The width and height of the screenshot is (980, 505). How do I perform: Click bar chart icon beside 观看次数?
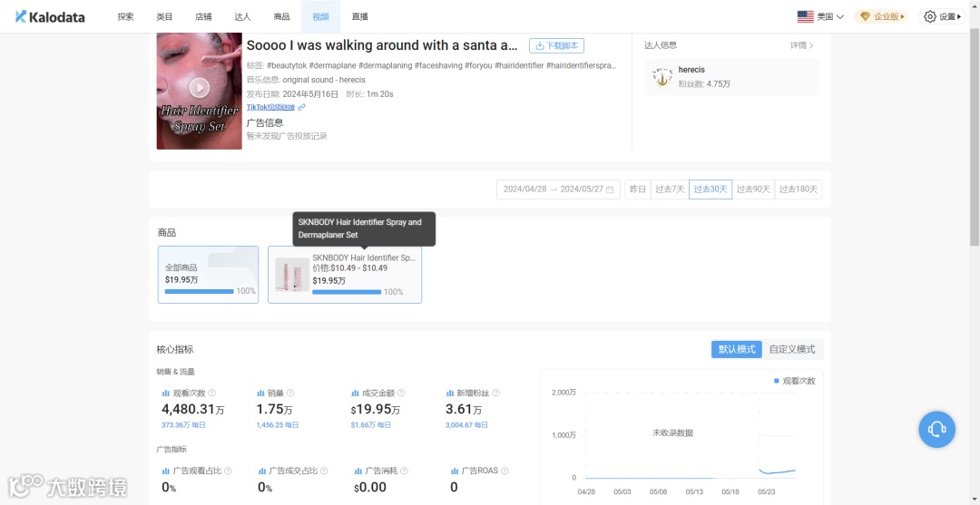166,393
